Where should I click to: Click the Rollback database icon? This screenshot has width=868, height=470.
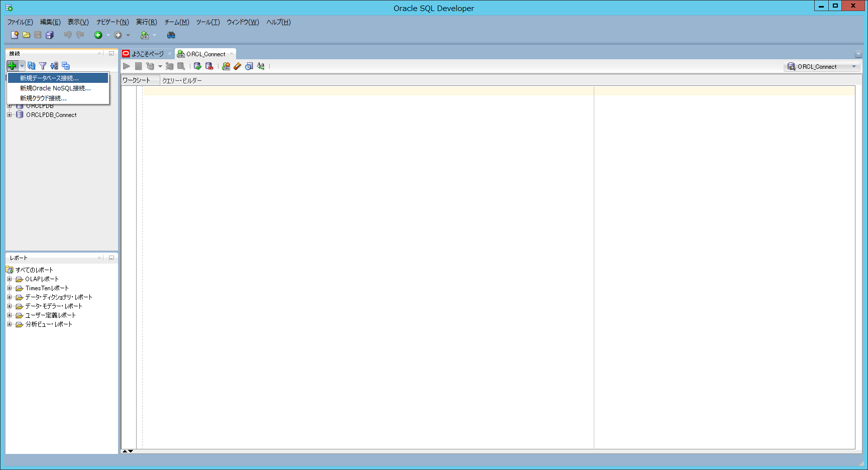209,66
